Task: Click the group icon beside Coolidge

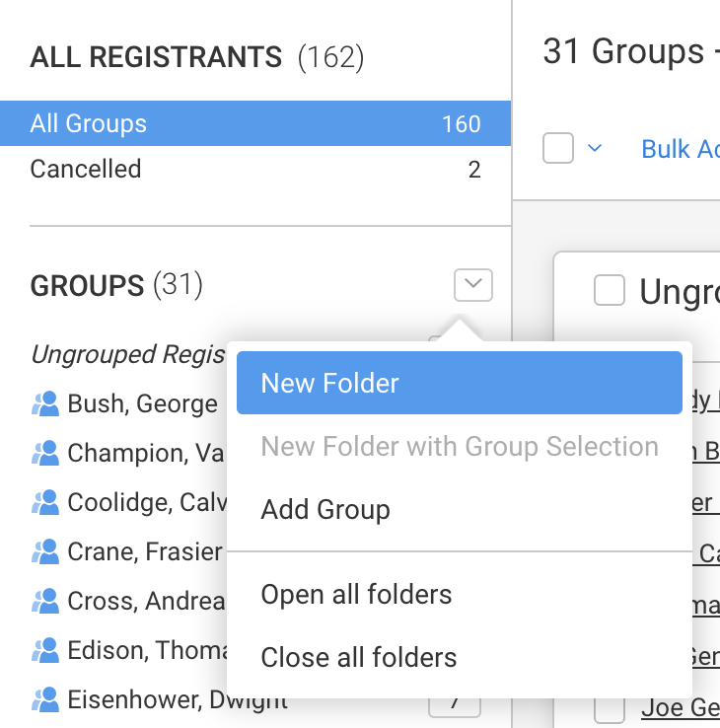Action: tap(45, 502)
